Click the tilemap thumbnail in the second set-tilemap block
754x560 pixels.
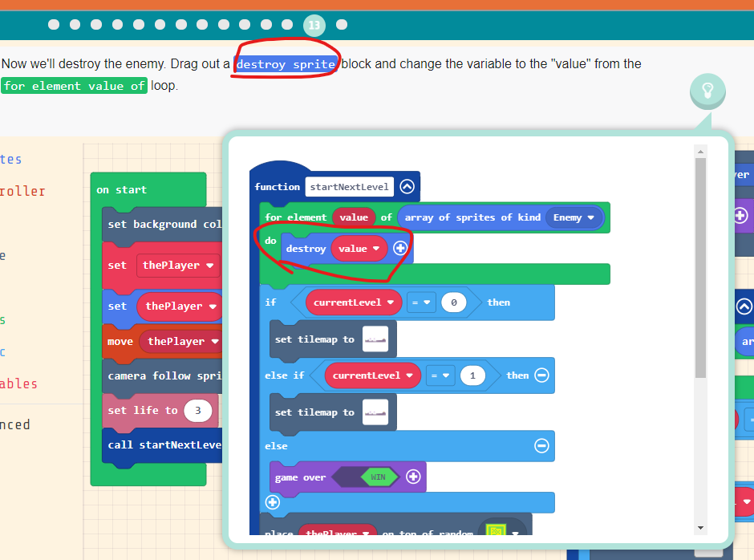click(x=375, y=412)
